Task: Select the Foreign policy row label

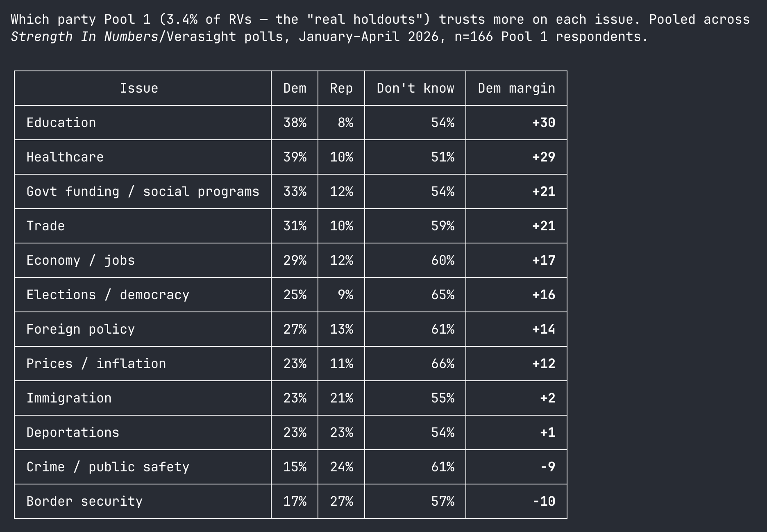Action: point(80,329)
